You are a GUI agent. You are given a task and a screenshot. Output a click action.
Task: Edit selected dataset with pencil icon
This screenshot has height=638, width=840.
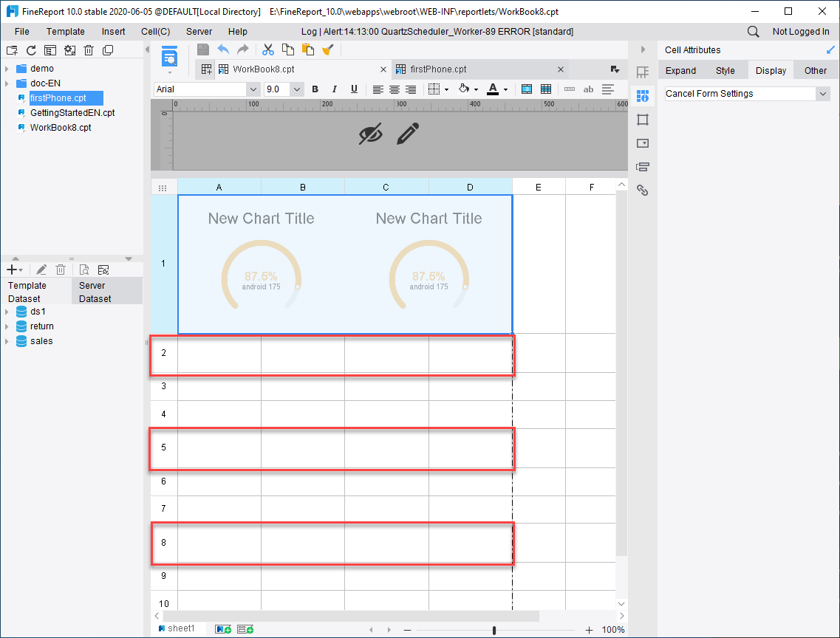41,270
